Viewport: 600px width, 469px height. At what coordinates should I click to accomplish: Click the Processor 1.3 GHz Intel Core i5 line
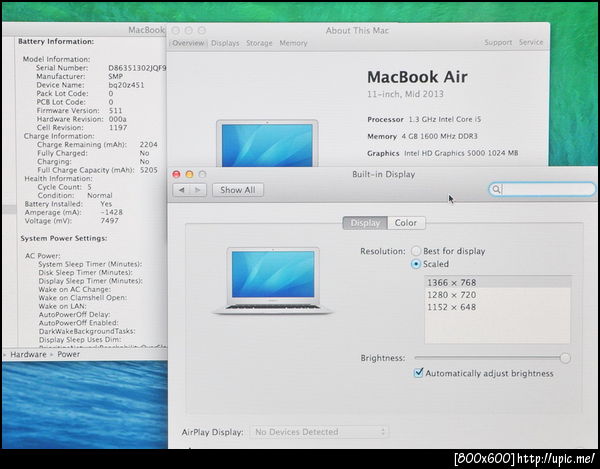(424, 119)
